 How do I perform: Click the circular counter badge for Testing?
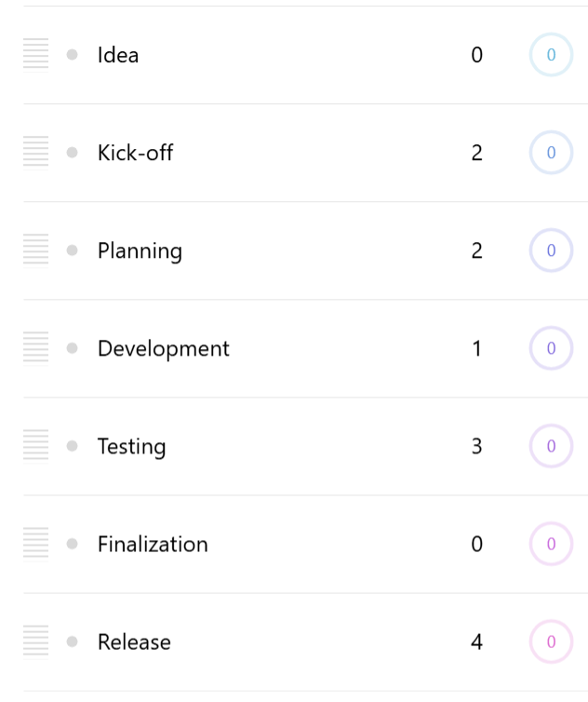click(x=551, y=446)
